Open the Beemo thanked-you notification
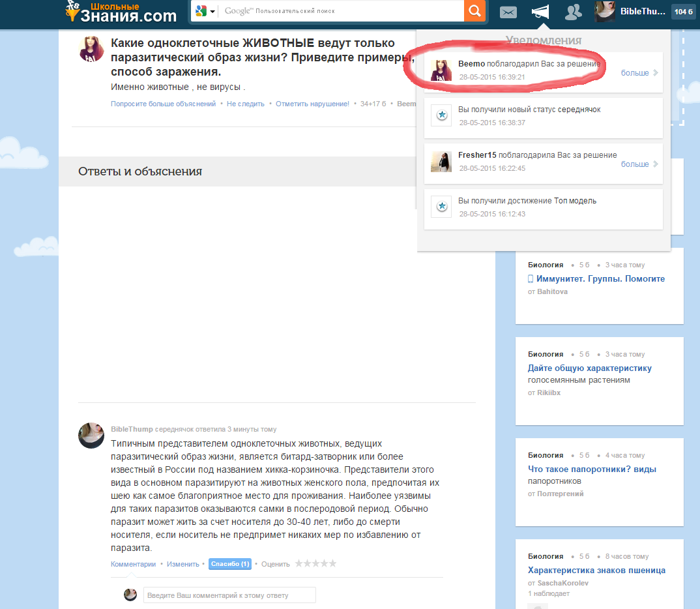The image size is (700, 609). 544,72
